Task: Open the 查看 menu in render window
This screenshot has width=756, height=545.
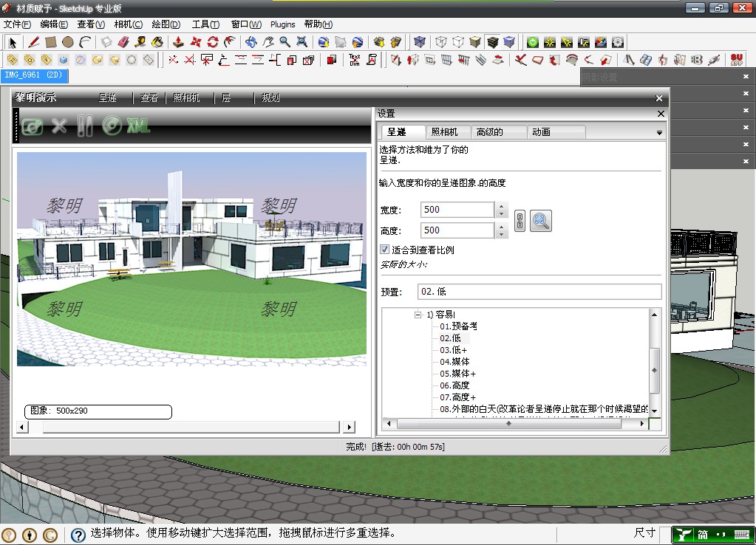Action: pos(149,97)
